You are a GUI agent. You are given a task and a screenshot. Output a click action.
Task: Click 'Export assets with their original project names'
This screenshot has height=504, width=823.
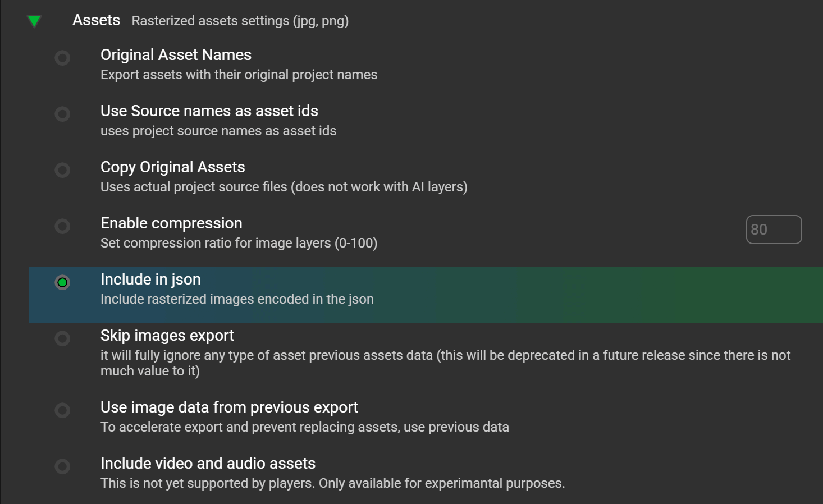point(239,75)
